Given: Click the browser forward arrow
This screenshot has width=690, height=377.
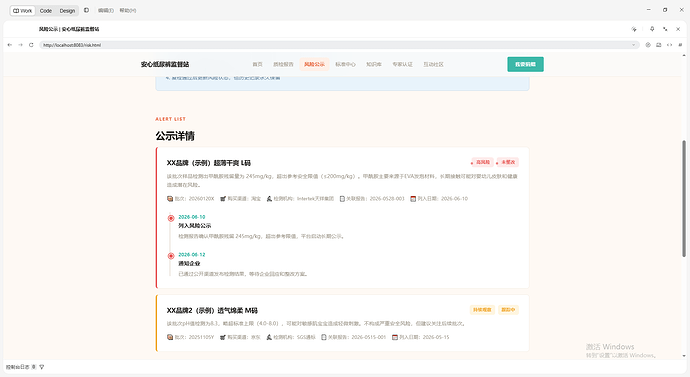Looking at the screenshot, I should 20,45.
